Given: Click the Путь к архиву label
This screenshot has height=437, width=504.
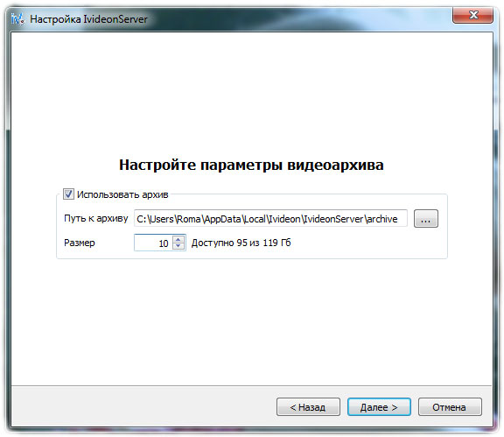Looking at the screenshot, I should (x=95, y=218).
